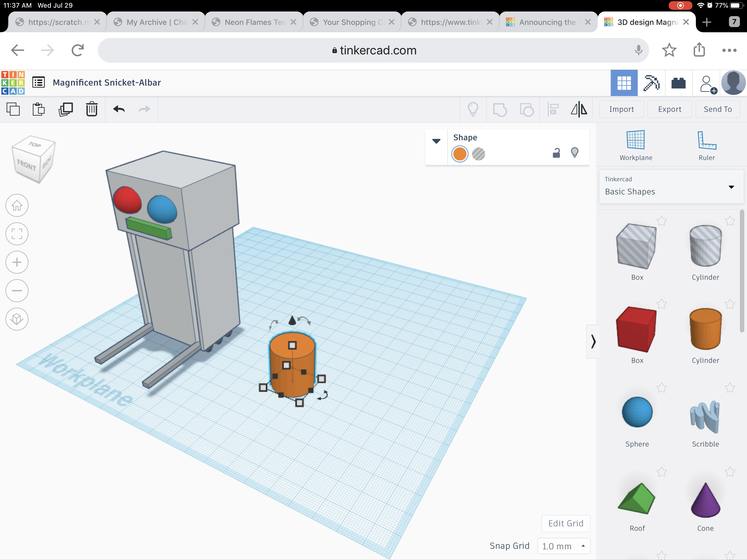The image size is (747, 560).
Task: Open a new browser tab
Action: click(707, 22)
